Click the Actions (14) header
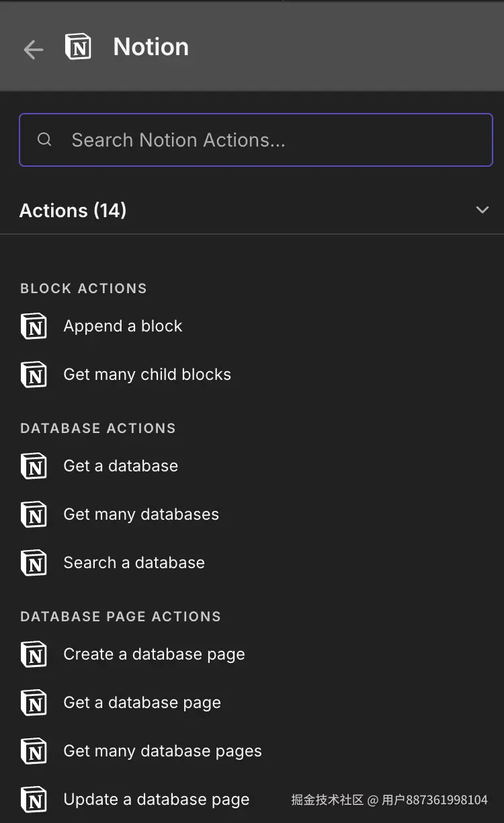504x823 pixels. pos(73,210)
